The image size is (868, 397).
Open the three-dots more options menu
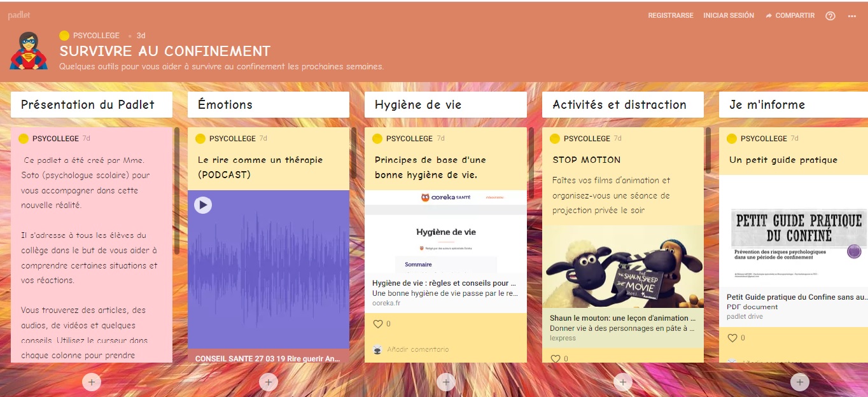(x=852, y=16)
